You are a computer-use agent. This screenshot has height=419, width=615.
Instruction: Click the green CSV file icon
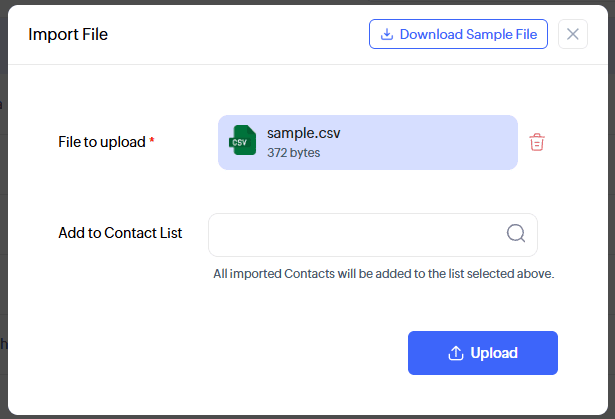(240, 142)
